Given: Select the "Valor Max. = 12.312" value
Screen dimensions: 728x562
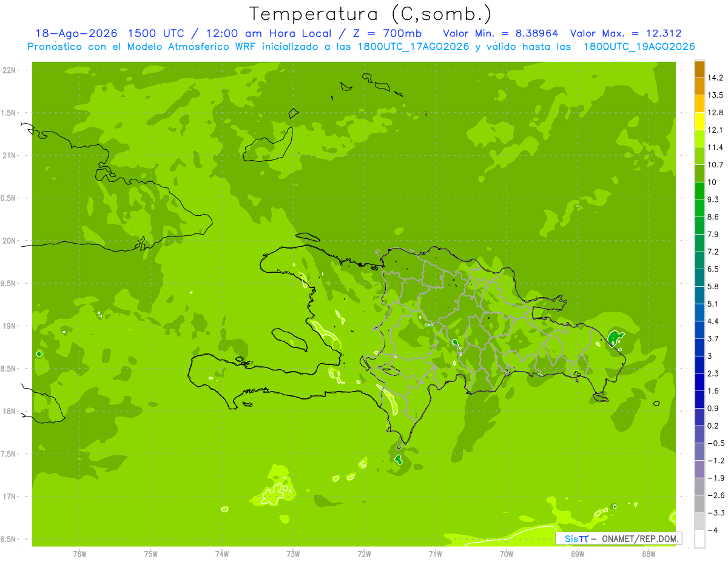Looking at the screenshot, I should coord(625,34).
